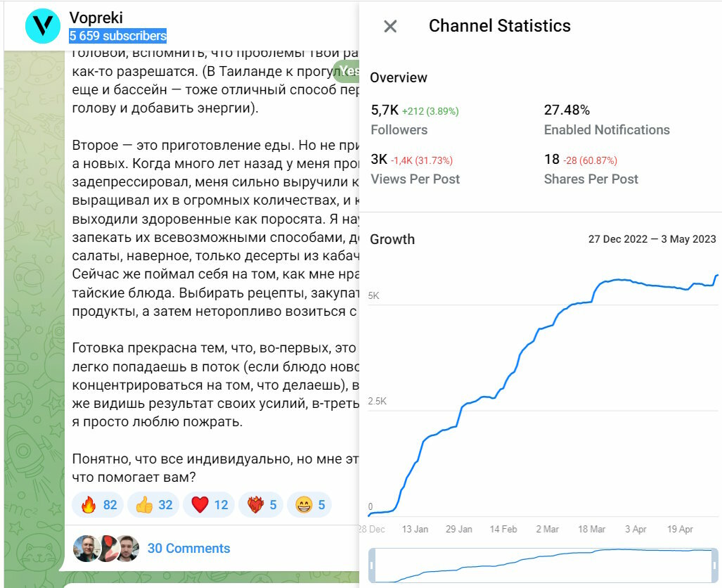React with the red heart emoji
This screenshot has height=588, width=722.
pyautogui.click(x=209, y=505)
